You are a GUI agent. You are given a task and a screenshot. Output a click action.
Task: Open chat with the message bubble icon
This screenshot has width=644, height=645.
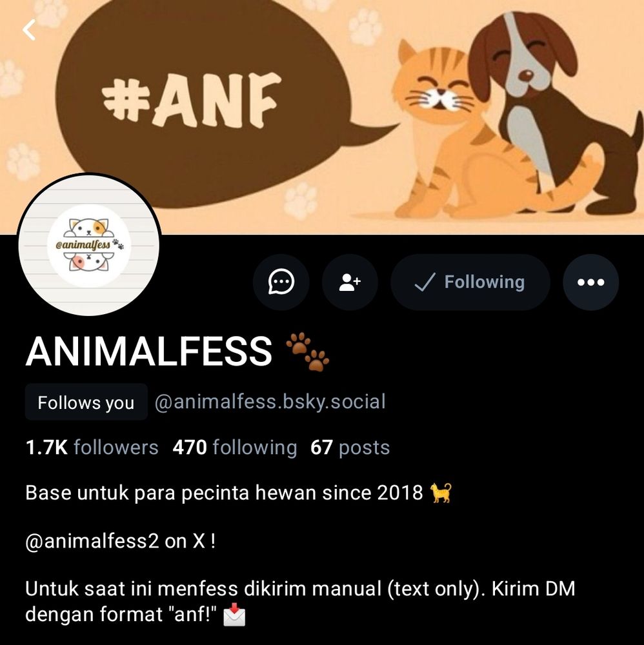[281, 283]
